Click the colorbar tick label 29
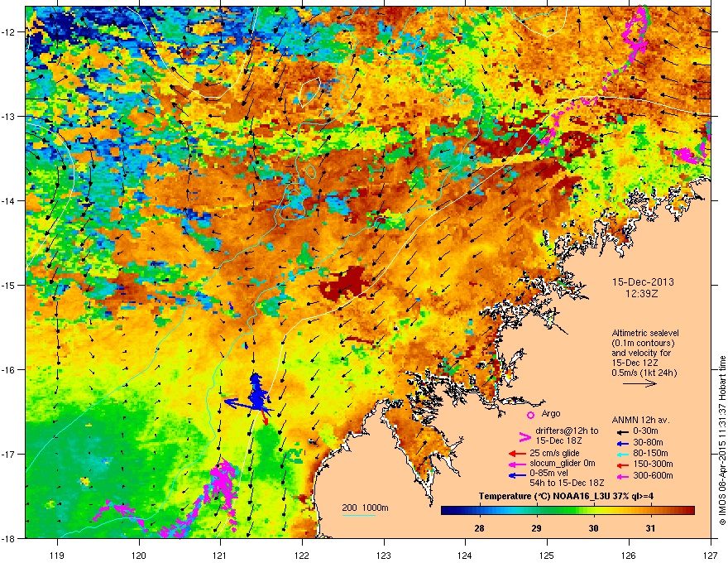The height and width of the screenshot is (563, 728). (x=536, y=528)
